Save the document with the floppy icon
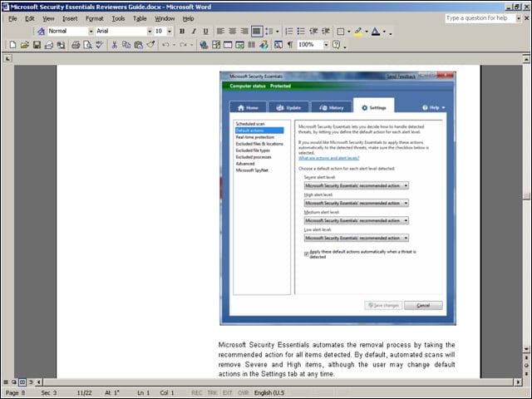 point(37,45)
